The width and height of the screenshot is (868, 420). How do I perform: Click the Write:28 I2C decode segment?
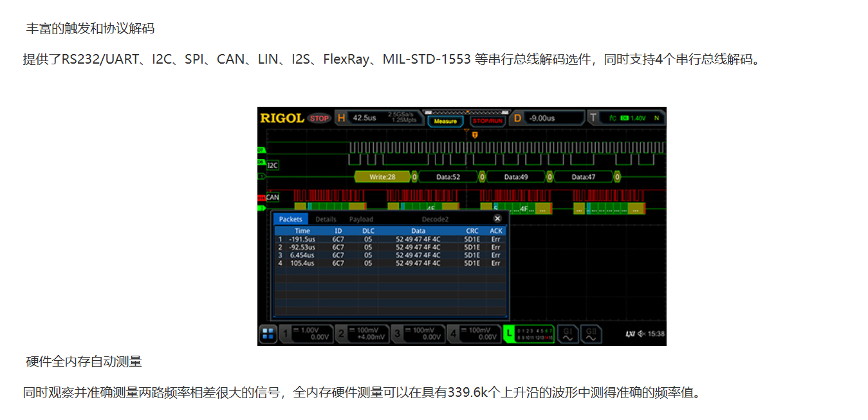(382, 176)
